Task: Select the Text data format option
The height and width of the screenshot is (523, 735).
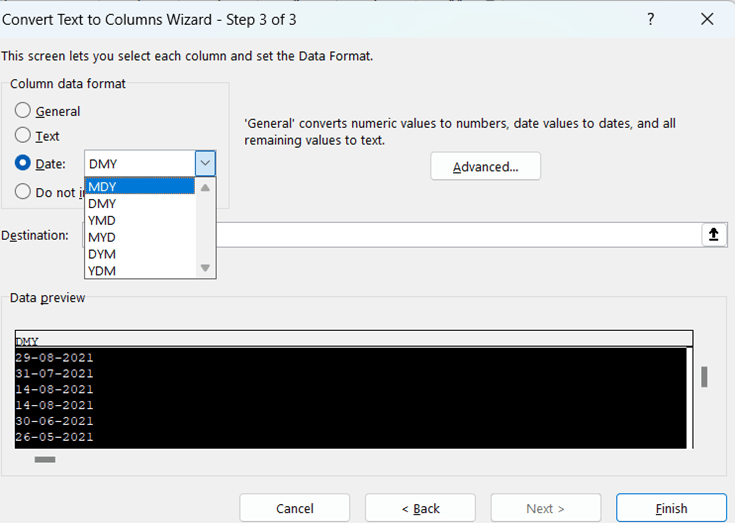Action: click(23, 136)
